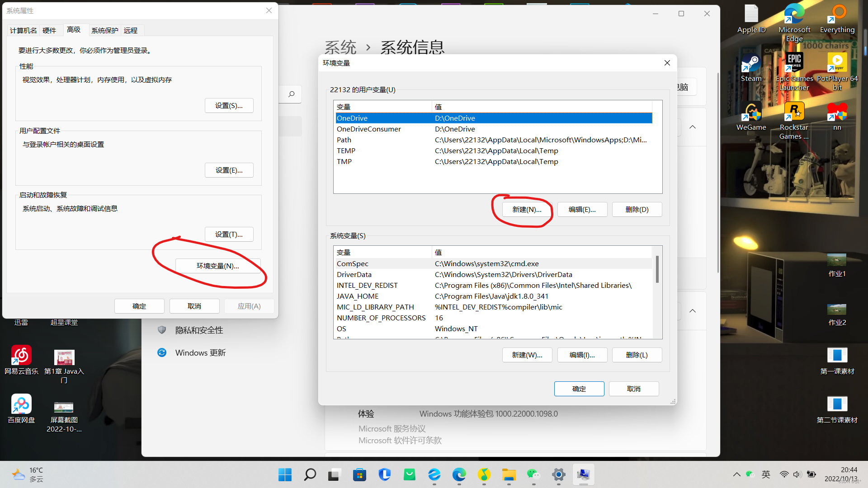
Task: Select JAVA_HOME in system variables list
Action: coord(358,296)
